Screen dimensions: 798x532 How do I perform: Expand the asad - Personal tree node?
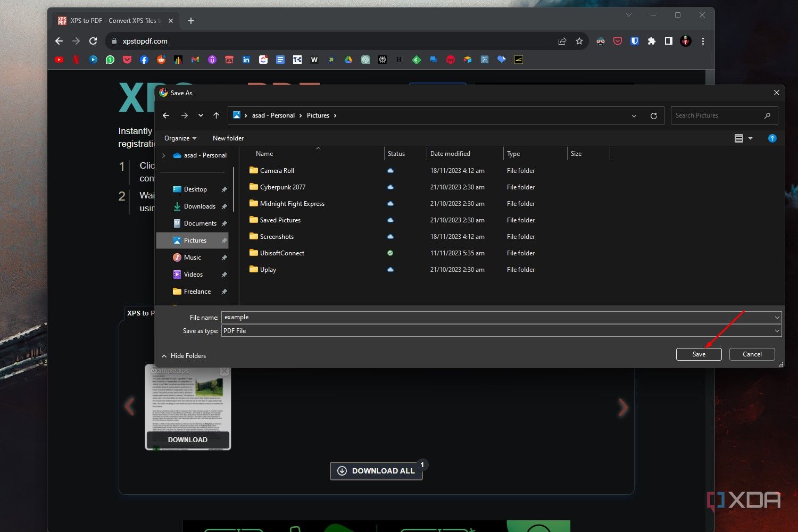(164, 155)
